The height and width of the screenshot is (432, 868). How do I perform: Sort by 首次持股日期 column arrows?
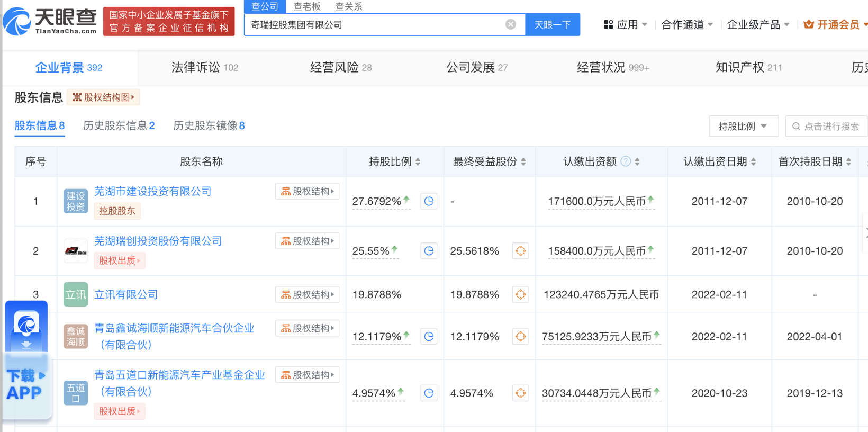click(849, 162)
